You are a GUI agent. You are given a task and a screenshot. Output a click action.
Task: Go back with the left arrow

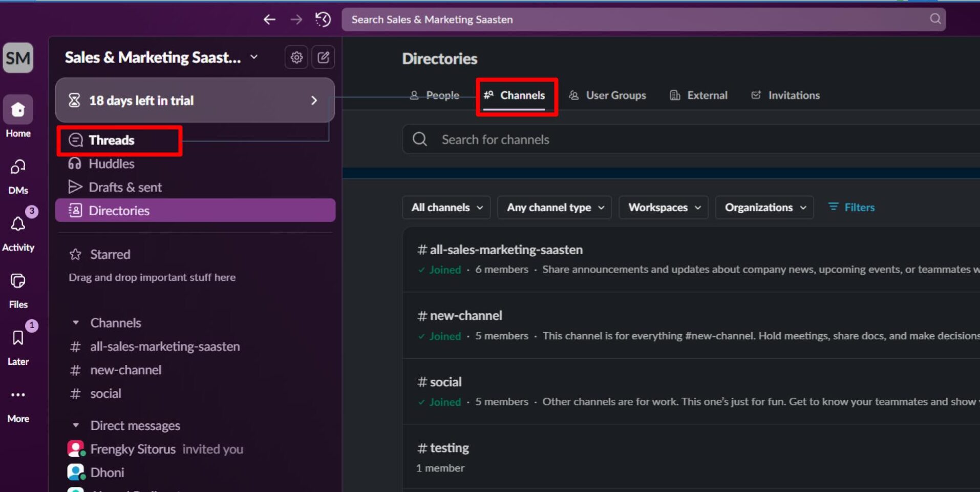click(269, 19)
